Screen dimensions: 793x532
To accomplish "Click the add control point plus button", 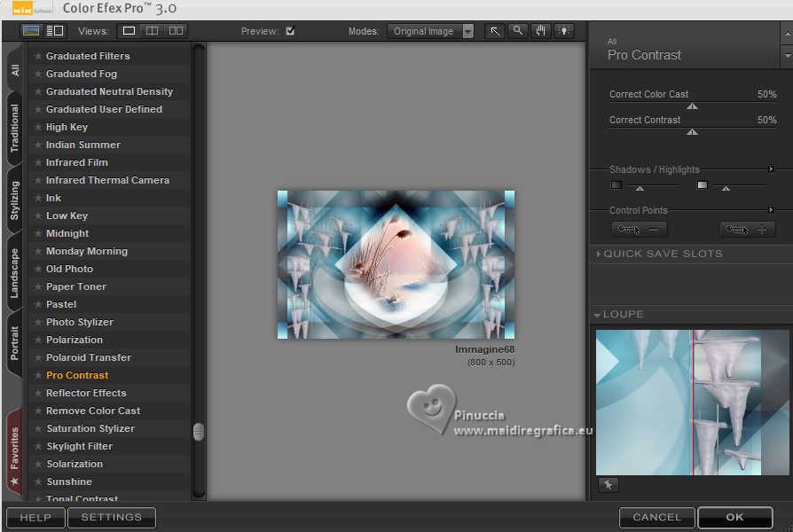I will [747, 230].
